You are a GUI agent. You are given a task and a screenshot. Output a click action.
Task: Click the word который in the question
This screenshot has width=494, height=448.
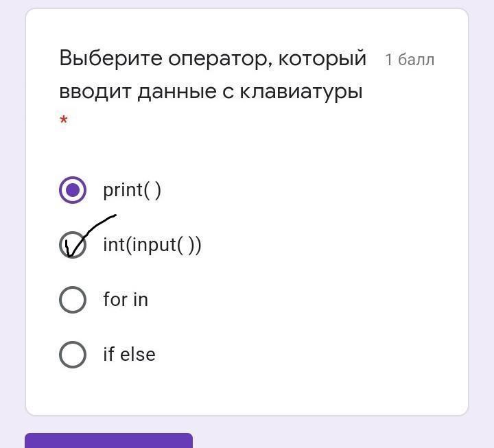[322, 58]
